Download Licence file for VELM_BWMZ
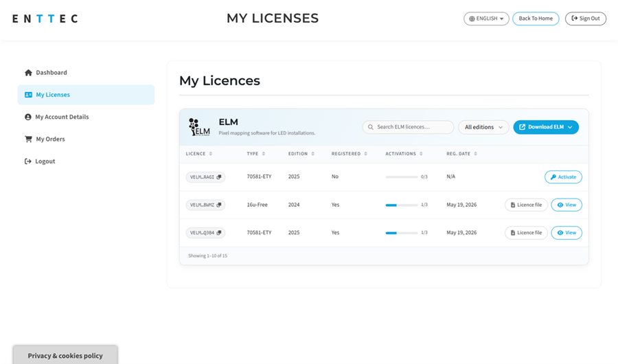 pos(526,205)
